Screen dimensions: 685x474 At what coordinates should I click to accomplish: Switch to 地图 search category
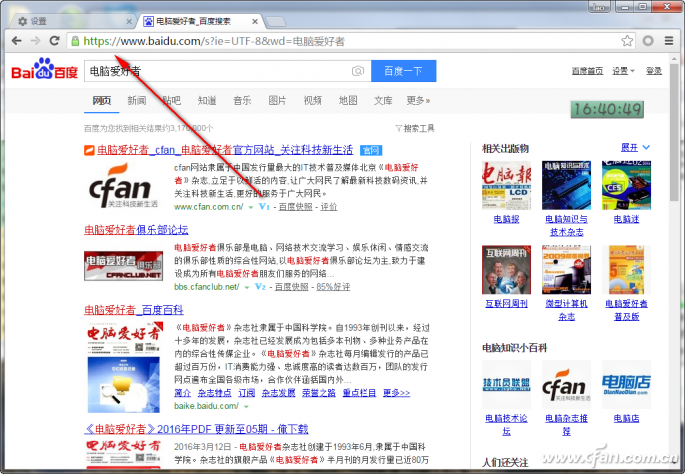(x=348, y=100)
